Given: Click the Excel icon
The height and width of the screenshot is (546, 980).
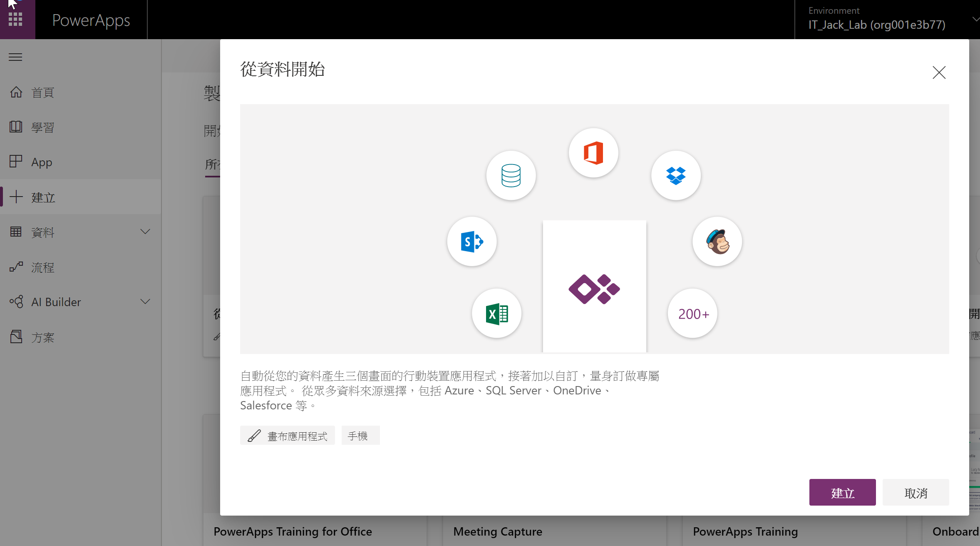Looking at the screenshot, I should 496,314.
